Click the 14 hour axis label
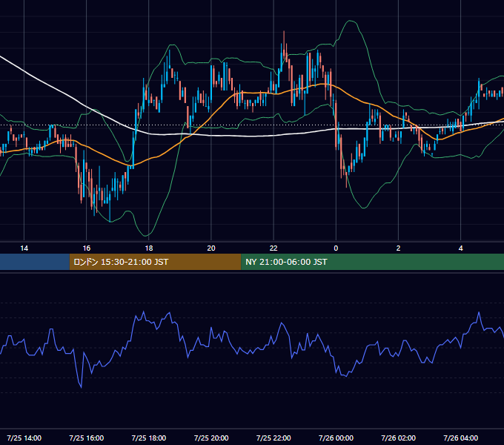 [24, 248]
